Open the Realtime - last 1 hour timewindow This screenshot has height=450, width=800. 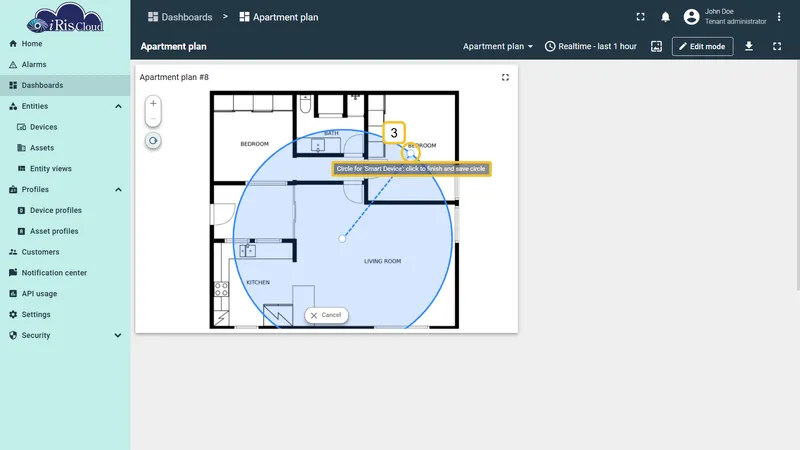click(591, 46)
